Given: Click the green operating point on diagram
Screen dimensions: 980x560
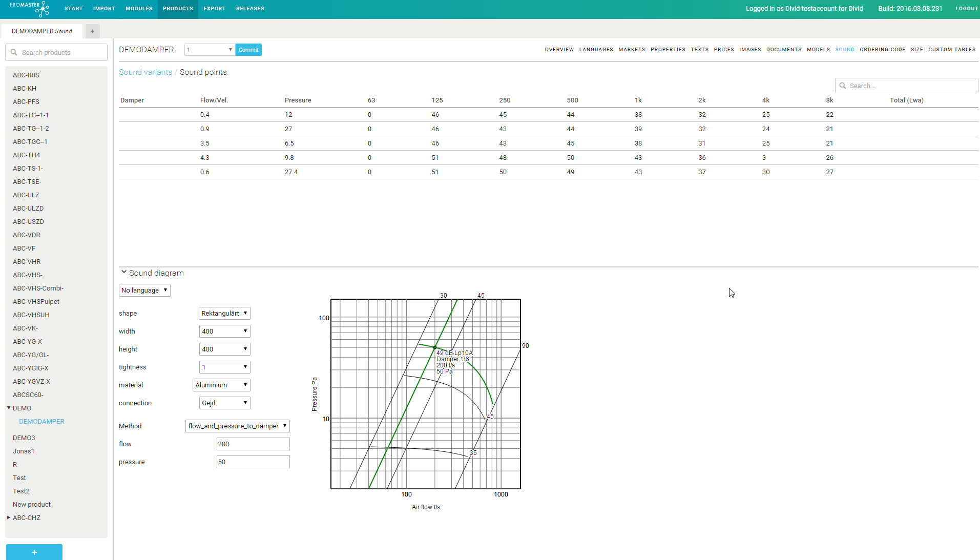Looking at the screenshot, I should pyautogui.click(x=435, y=347).
